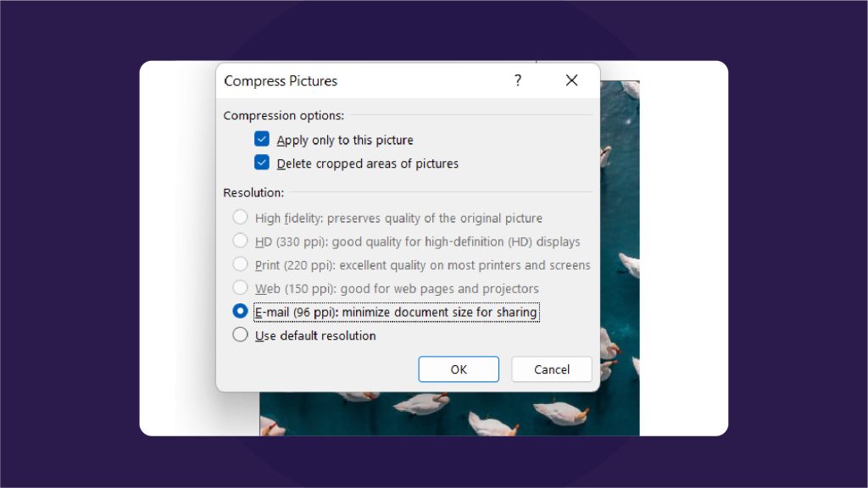Select E-mail (96 ppi) to minimize size
Screen dimensions: 868x488
[239, 312]
